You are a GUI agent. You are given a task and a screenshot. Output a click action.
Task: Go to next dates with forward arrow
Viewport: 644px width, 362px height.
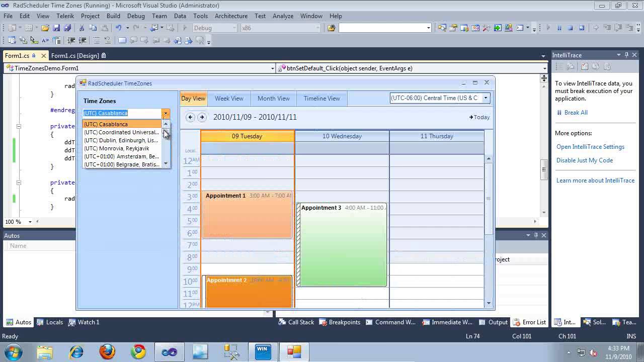coord(202,117)
